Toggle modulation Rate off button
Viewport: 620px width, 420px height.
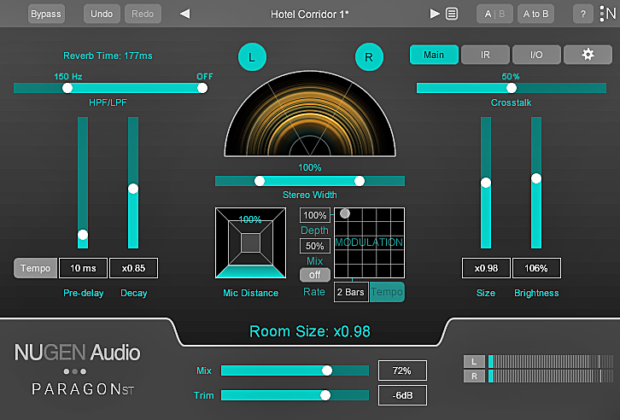click(315, 275)
